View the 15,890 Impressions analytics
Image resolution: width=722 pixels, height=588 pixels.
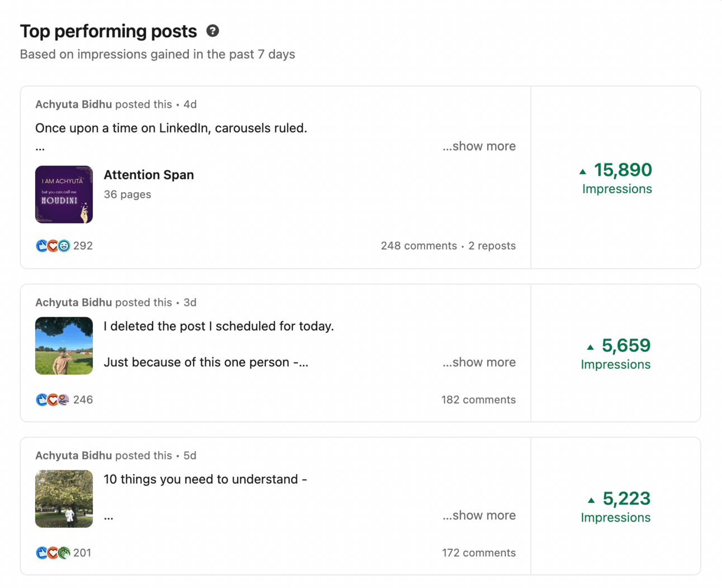point(617,179)
